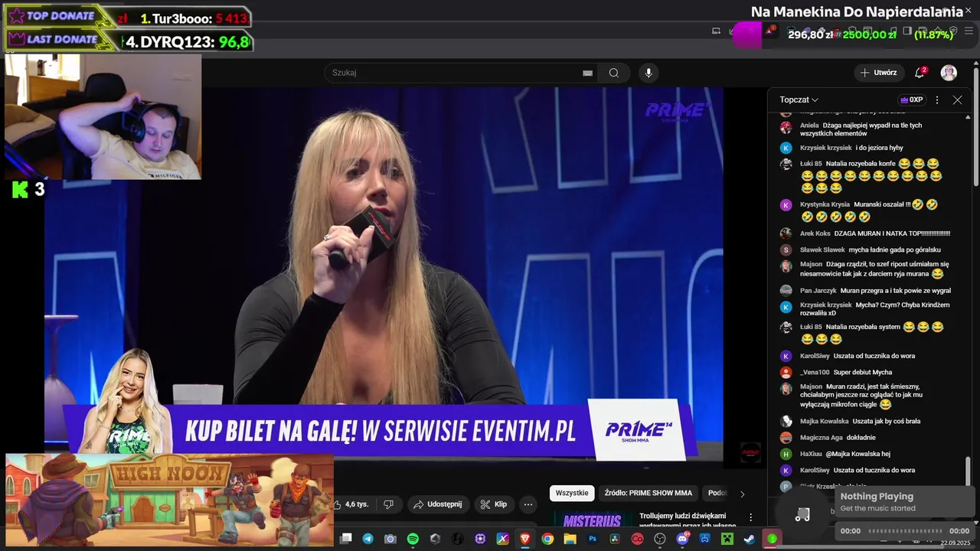Click chat username Pan Jarczyk
This screenshot has height=551, width=980.
tap(818, 291)
